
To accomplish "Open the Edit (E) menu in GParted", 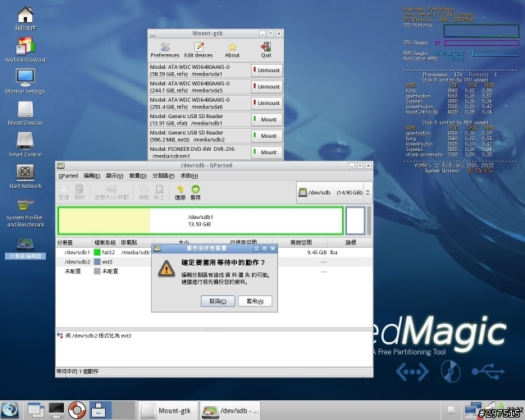I will pyautogui.click(x=92, y=176).
